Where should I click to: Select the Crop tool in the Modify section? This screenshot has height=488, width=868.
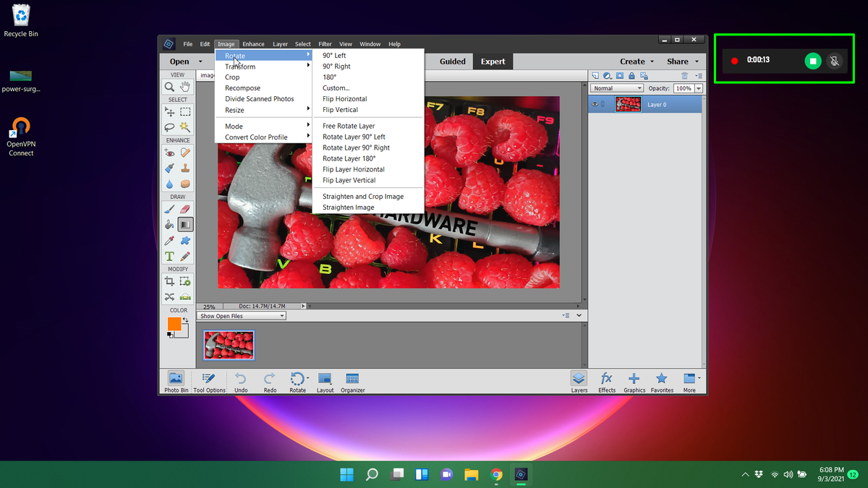[x=169, y=281]
